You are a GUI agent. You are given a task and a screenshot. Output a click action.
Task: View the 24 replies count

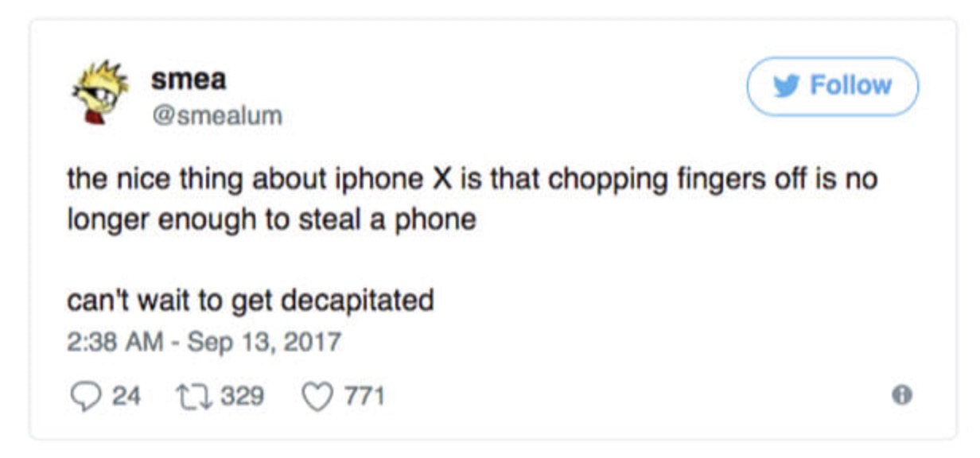pyautogui.click(x=126, y=395)
